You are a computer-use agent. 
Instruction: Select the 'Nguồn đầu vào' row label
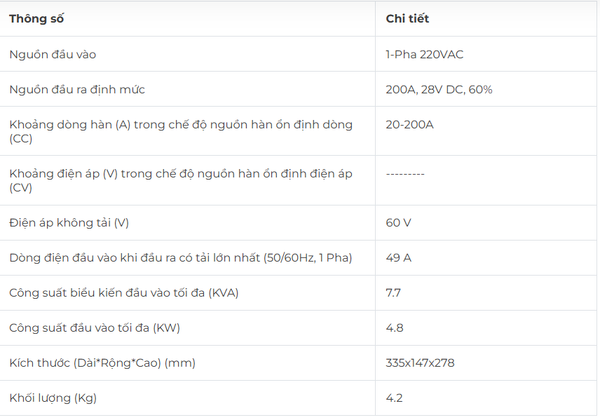52,54
